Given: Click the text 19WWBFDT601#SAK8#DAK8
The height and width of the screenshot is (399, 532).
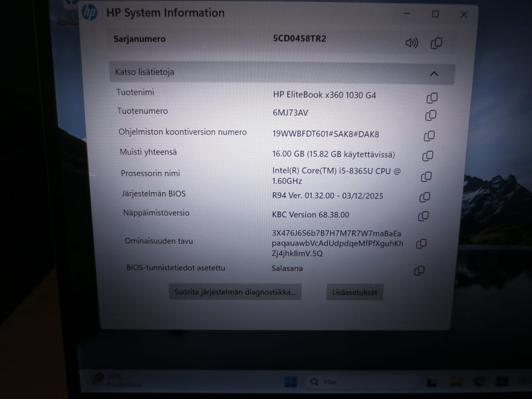Looking at the screenshot, I should [x=326, y=134].
